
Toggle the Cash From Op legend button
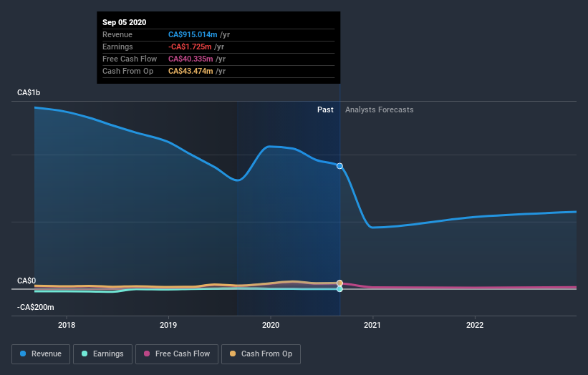point(261,354)
